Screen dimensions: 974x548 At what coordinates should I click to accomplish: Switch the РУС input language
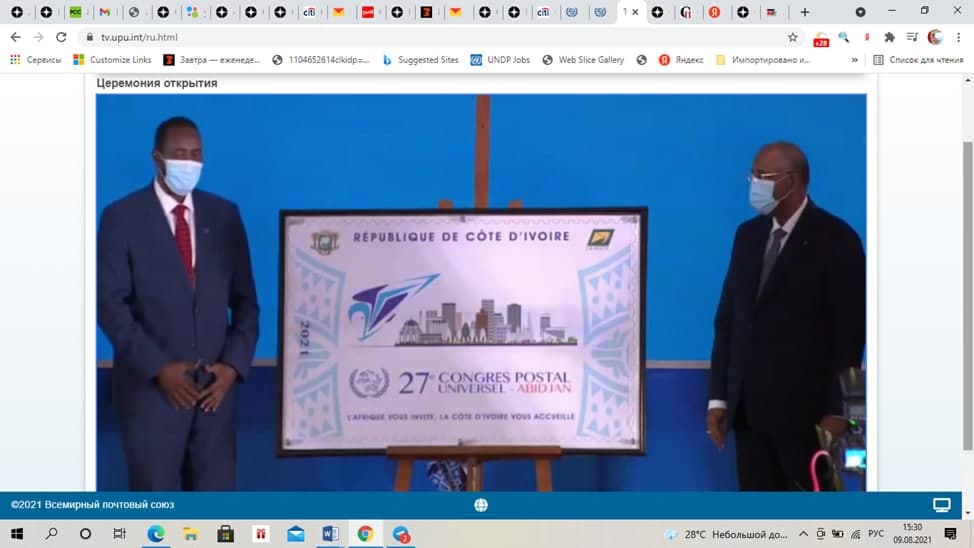pos(876,534)
